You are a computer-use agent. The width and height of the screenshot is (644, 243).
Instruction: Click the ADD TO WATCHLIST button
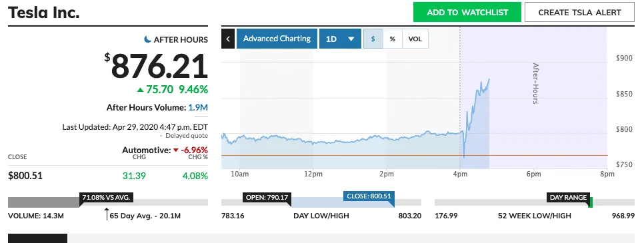[467, 12]
